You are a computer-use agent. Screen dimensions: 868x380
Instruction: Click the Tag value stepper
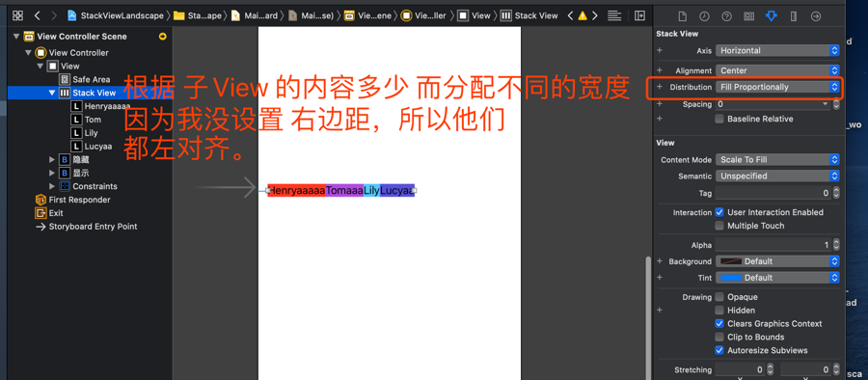point(836,193)
